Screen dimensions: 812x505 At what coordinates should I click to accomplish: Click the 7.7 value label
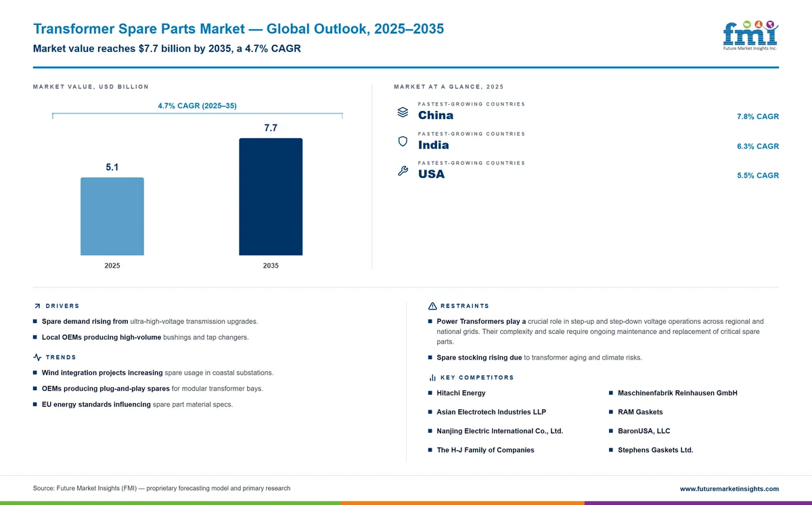click(x=271, y=128)
